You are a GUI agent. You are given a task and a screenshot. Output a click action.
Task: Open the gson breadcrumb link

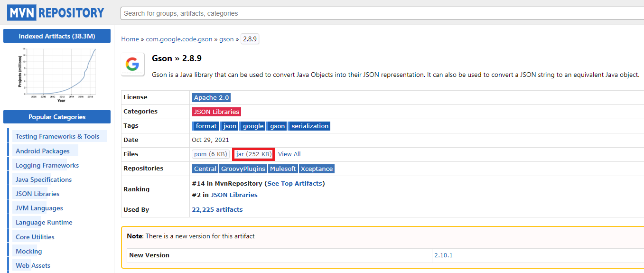pyautogui.click(x=226, y=39)
